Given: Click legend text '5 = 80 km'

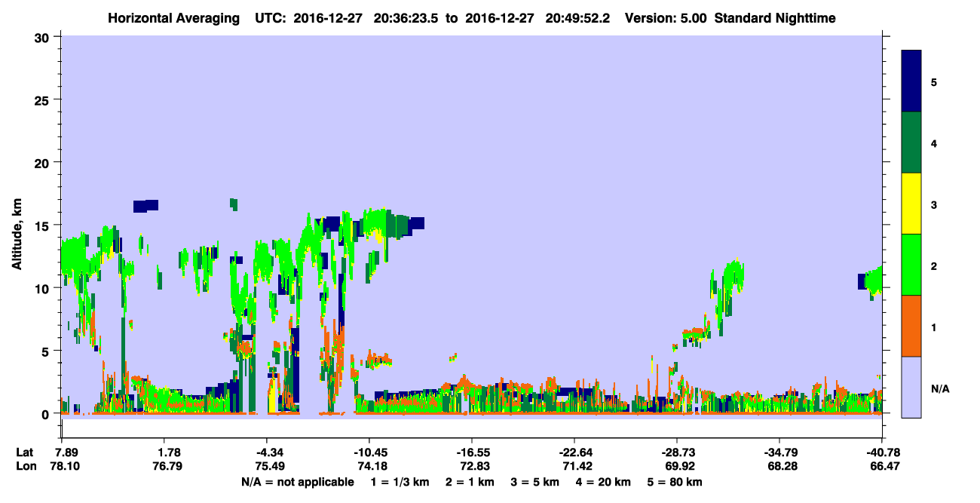Looking at the screenshot, I should click(676, 482).
